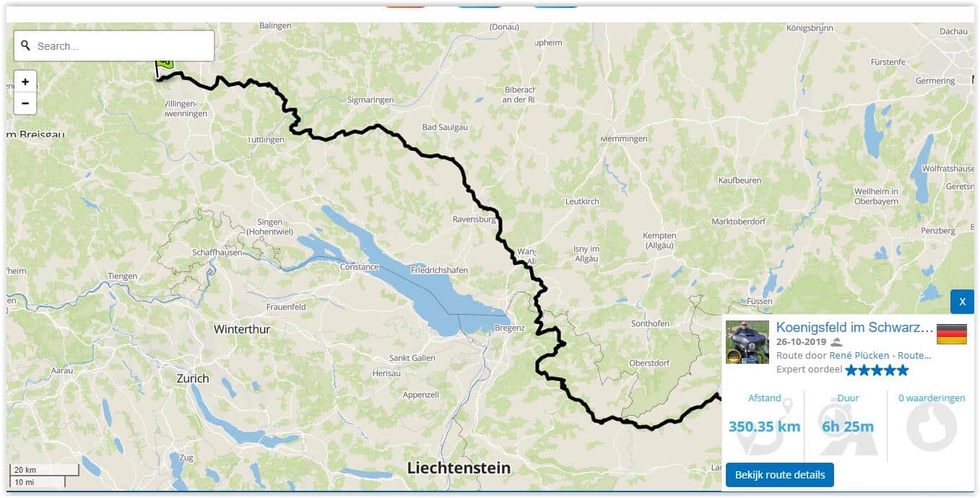This screenshot has width=980, height=498.
Task: Click the small motorcycle icon beside date
Action: (x=837, y=342)
